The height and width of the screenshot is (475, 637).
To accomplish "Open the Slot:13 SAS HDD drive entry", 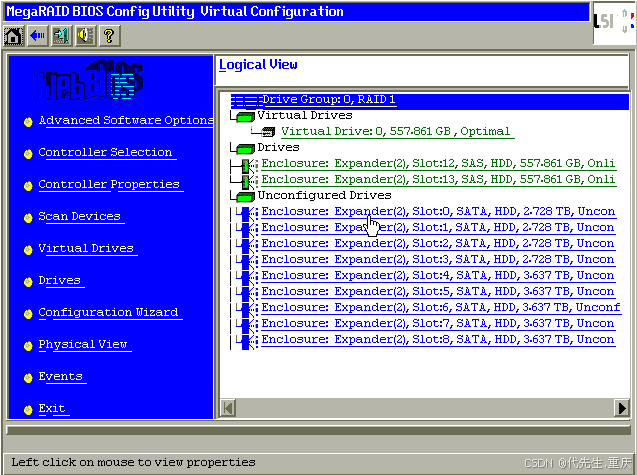I will tap(439, 180).
